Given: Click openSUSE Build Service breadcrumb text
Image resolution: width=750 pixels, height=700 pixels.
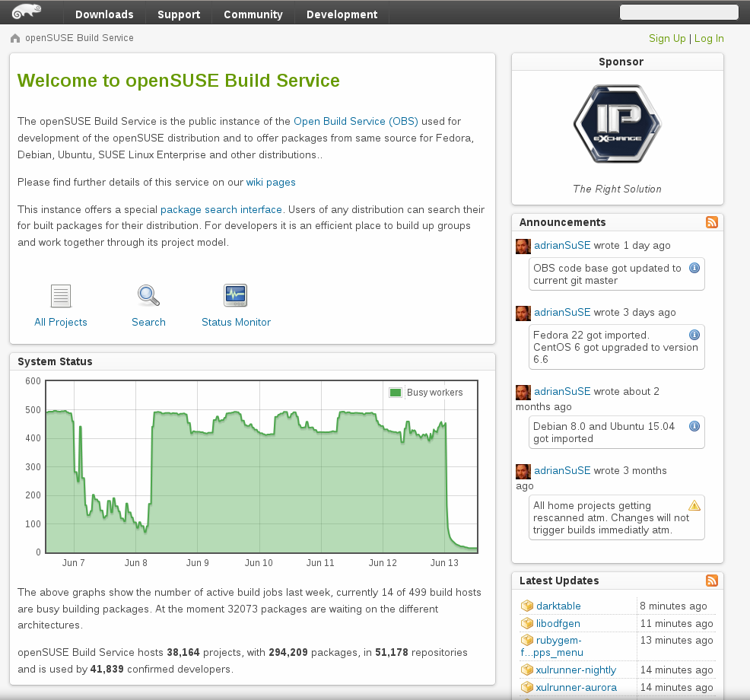Looking at the screenshot, I should (79, 38).
